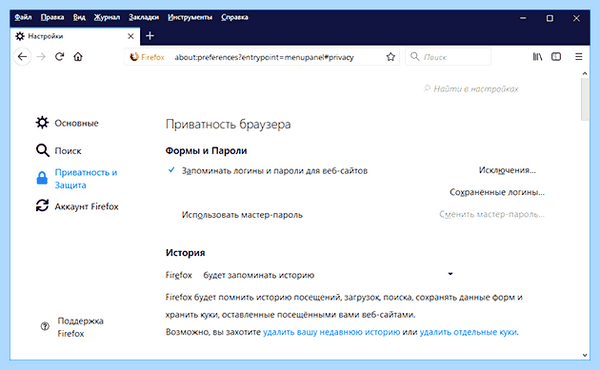Enable Использовать мастер-пароль option

tap(242, 215)
